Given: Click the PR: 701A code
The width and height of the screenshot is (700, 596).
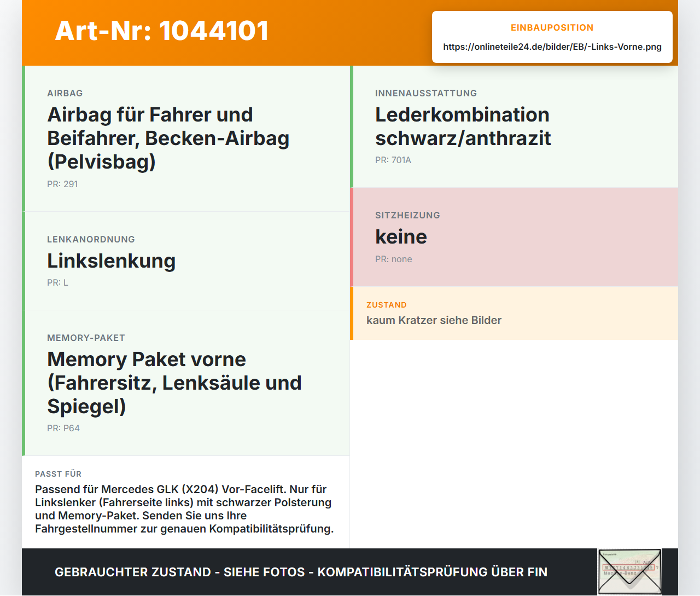Looking at the screenshot, I should (393, 160).
